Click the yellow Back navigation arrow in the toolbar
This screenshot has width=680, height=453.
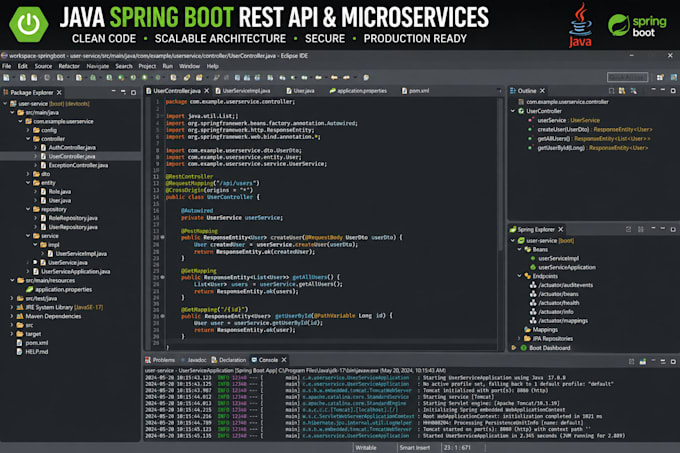pos(334,78)
